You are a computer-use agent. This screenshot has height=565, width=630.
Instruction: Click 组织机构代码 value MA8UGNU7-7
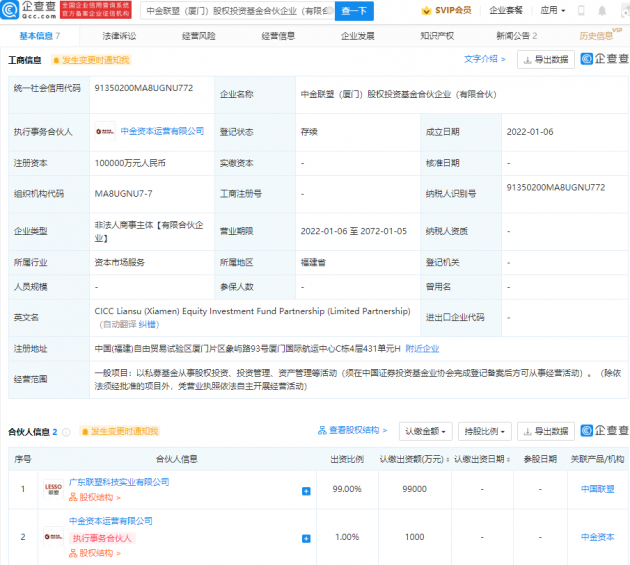[123, 194]
